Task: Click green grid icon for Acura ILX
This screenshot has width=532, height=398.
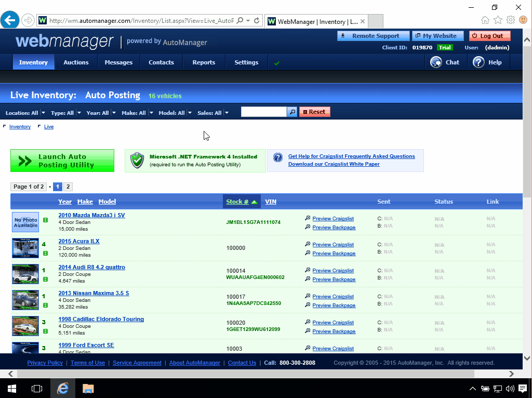Action: click(x=46, y=254)
